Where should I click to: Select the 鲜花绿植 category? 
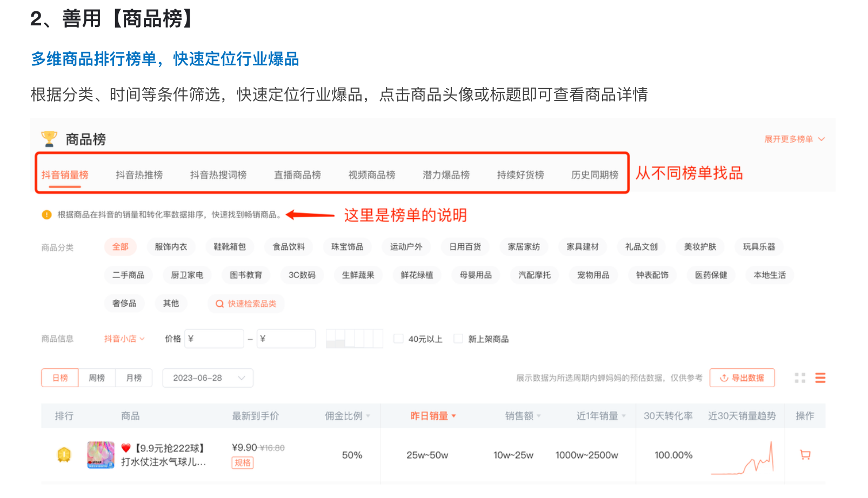[x=417, y=275]
